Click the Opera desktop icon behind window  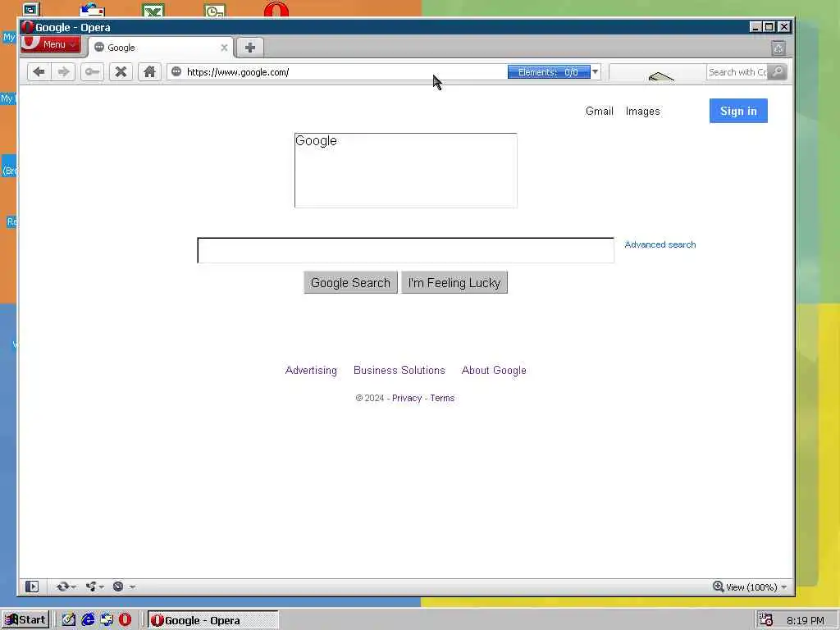[x=276, y=9]
